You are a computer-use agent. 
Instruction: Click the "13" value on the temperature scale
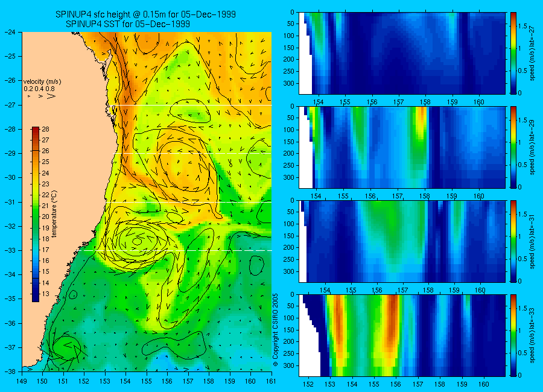tap(46, 294)
